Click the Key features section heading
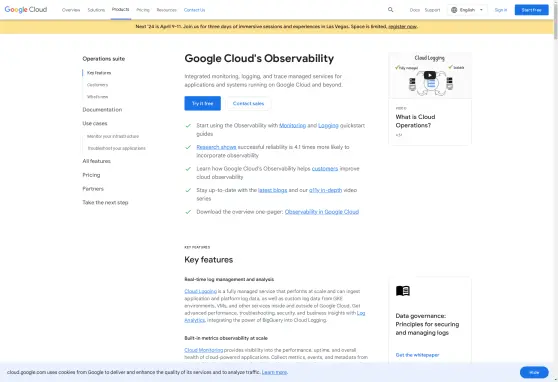The height and width of the screenshot is (382, 558). point(209,260)
